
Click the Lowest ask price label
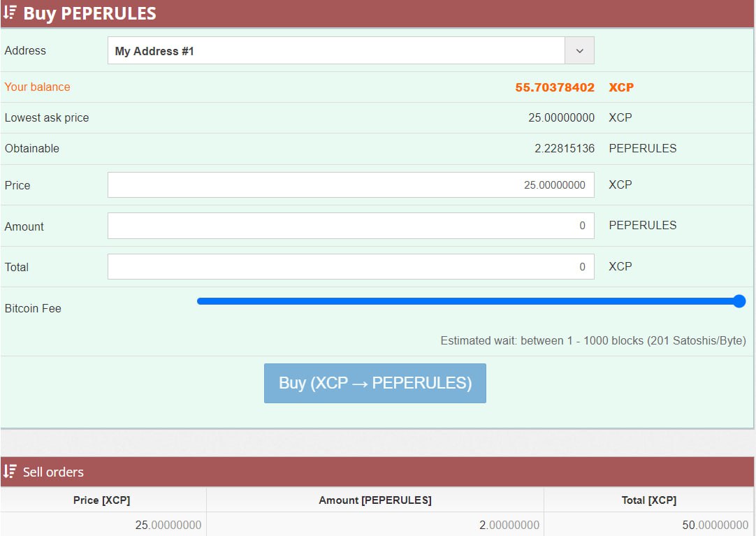[47, 117]
